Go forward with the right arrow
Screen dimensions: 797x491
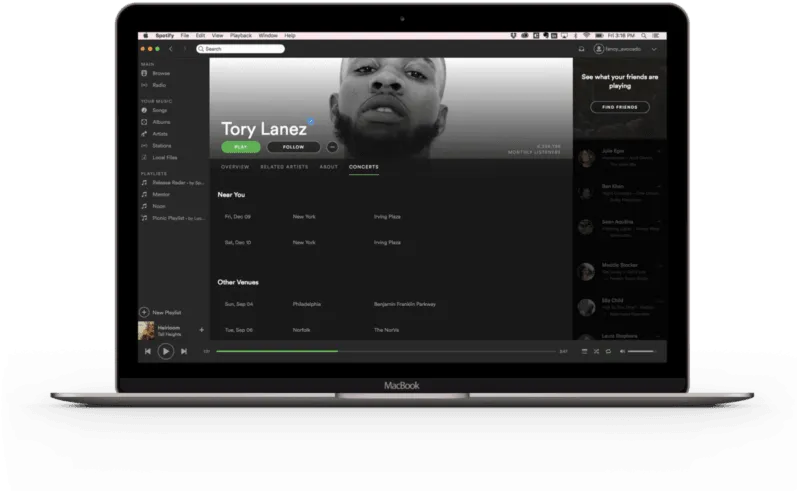coord(185,49)
